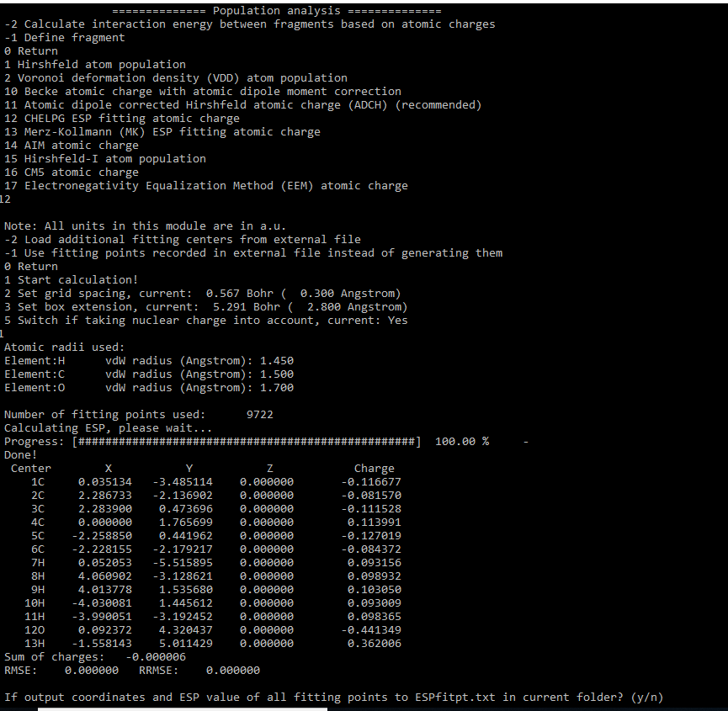Click the 'Charge' column header
The height and width of the screenshot is (711, 728).
point(375,469)
